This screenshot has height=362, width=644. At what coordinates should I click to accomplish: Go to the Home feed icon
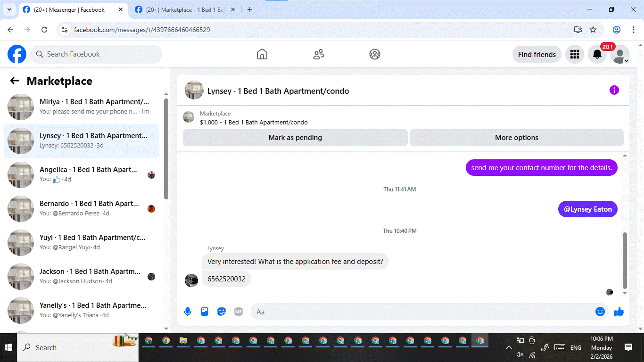click(x=262, y=54)
